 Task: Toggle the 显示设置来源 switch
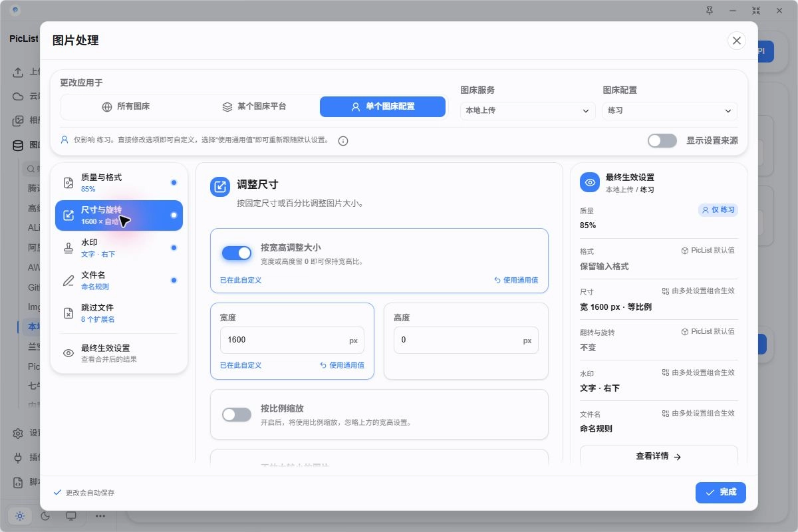click(x=662, y=140)
